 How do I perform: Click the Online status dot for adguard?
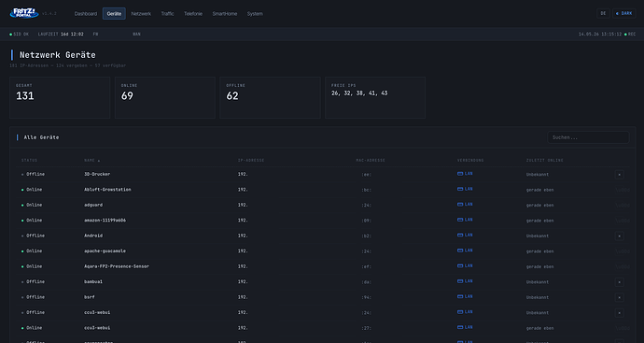(22, 206)
